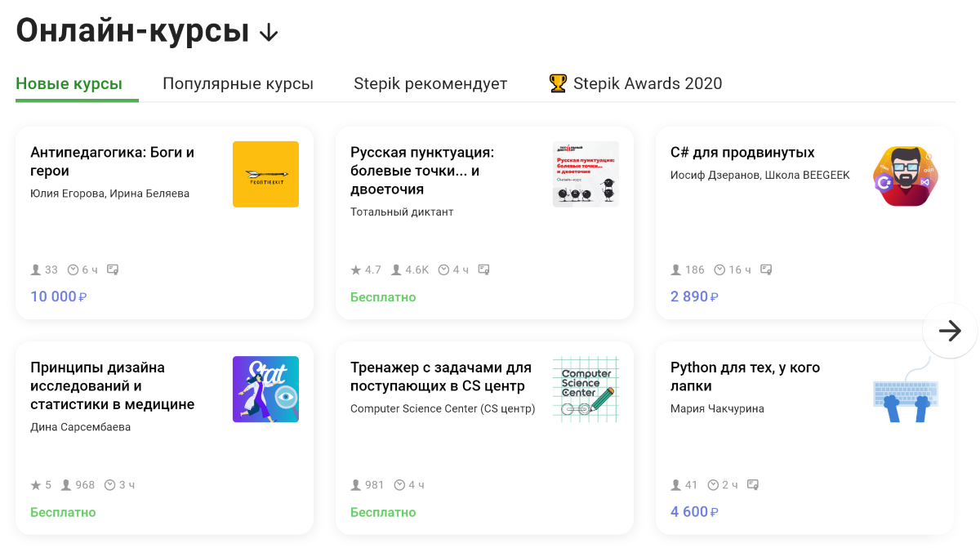Click certificate icon on Python для тех card

click(753, 484)
